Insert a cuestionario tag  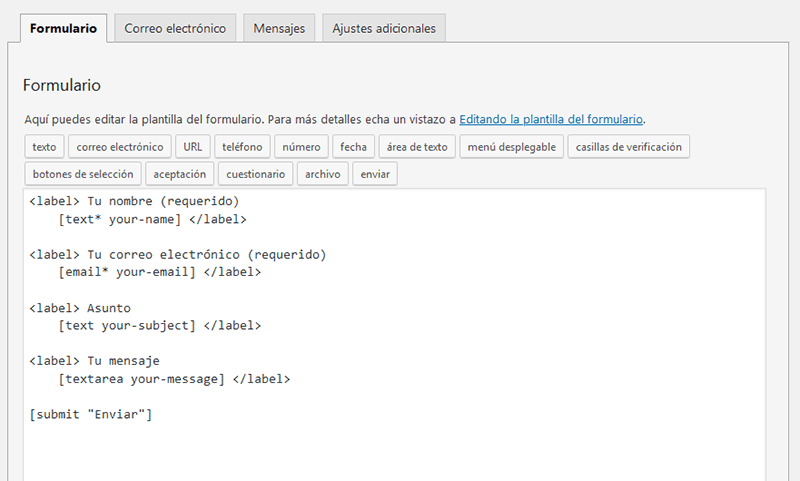(x=256, y=174)
